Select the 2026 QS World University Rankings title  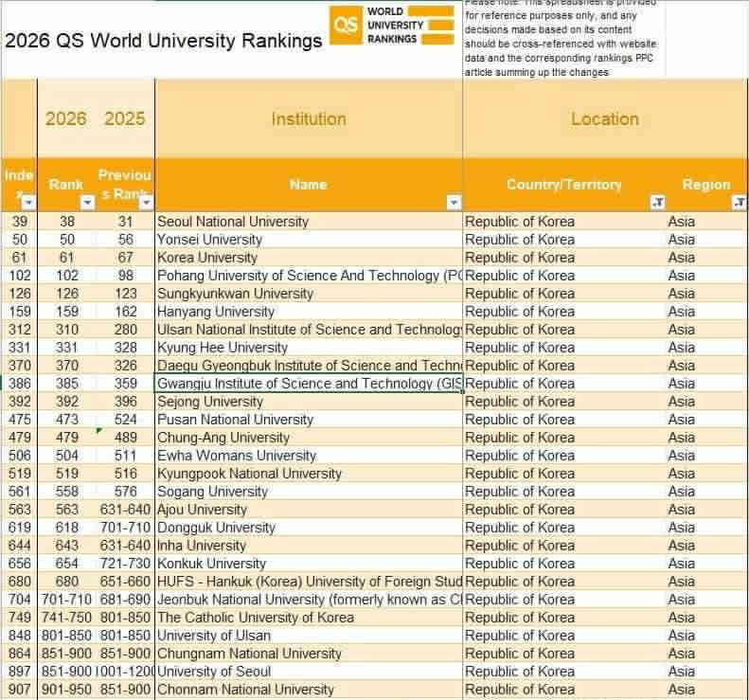click(164, 41)
